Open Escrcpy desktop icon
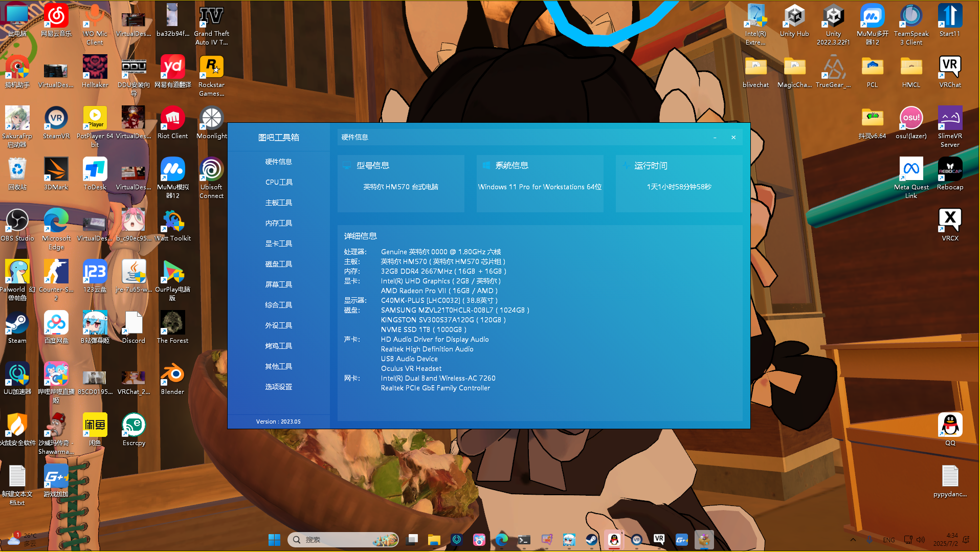Image resolution: width=980 pixels, height=552 pixels. pos(133,430)
